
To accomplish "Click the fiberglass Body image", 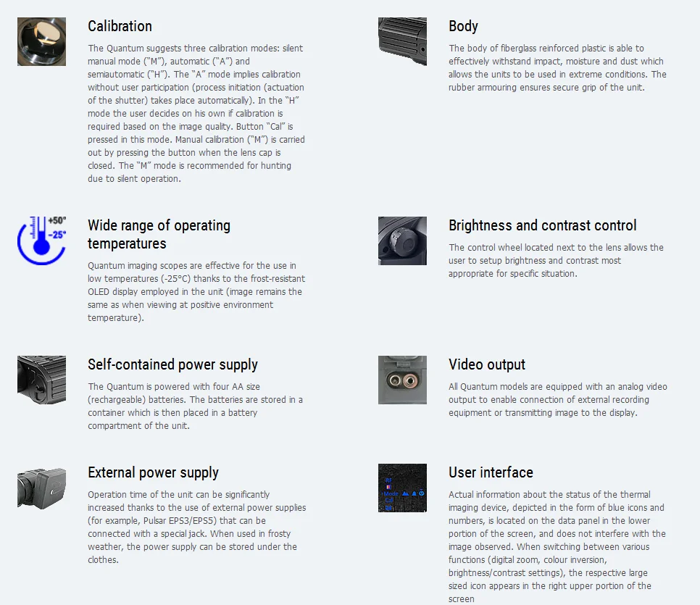I will (x=402, y=41).
